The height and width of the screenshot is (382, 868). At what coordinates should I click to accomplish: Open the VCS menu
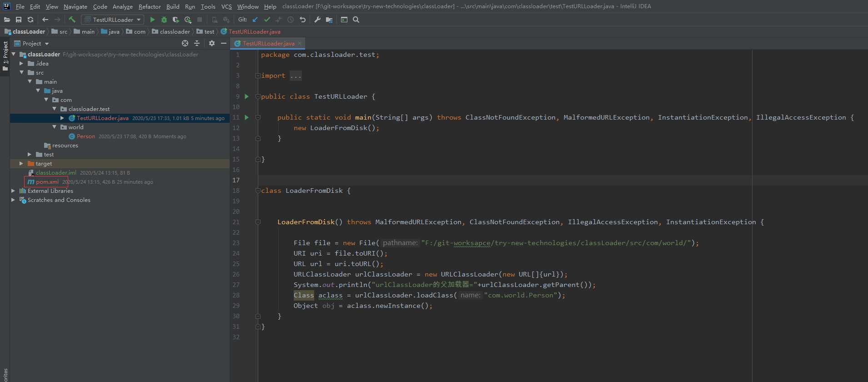click(226, 6)
